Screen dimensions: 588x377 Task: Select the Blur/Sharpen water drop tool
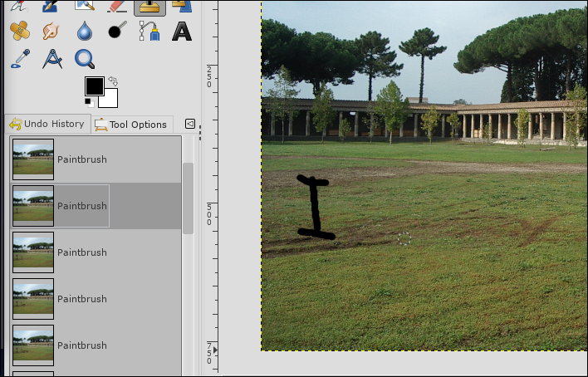coord(85,31)
